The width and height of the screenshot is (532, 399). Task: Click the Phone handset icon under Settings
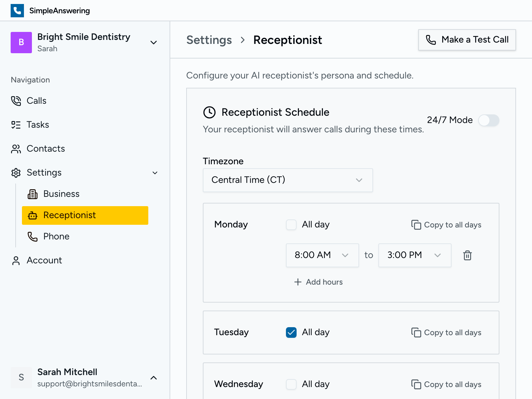pos(33,236)
